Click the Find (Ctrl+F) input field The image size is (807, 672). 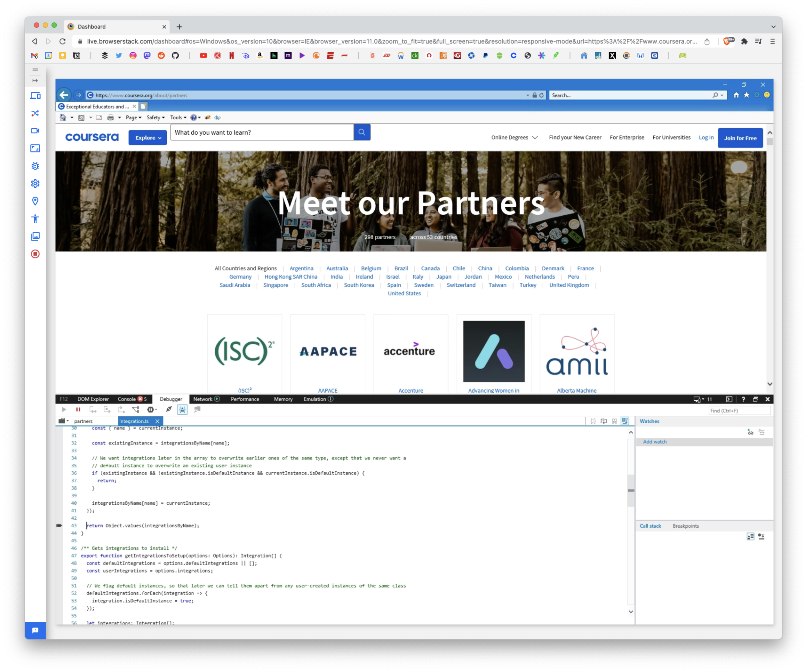(x=739, y=411)
